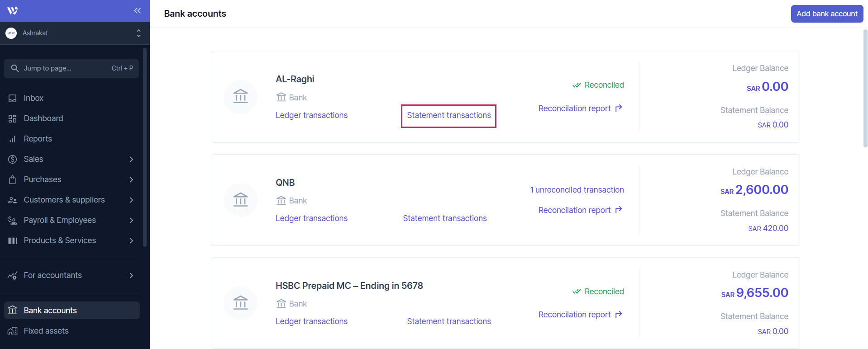Select the Reports icon
This screenshot has height=349, width=868.
tap(13, 139)
